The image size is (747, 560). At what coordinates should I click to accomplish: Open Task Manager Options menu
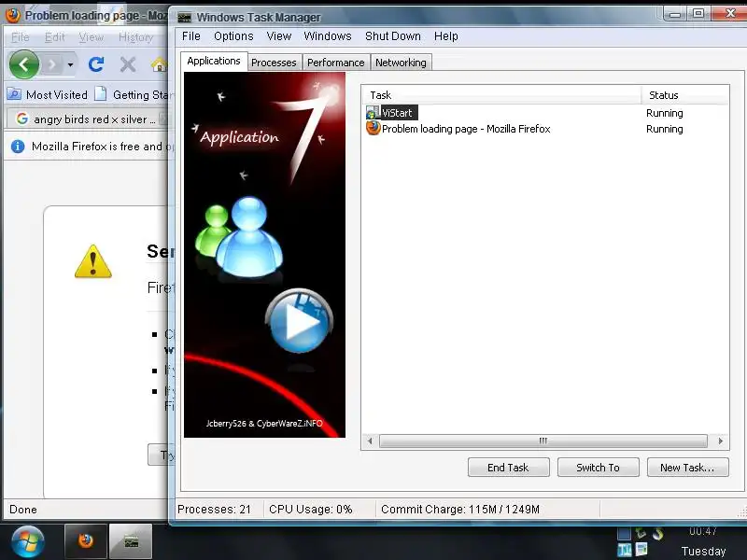click(x=233, y=36)
